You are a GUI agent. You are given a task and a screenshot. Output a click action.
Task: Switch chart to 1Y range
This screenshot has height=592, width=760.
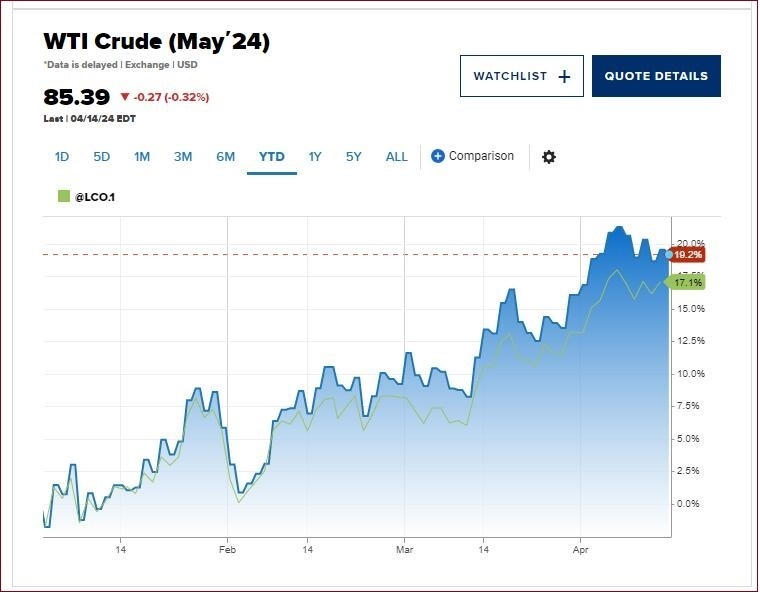[x=315, y=157]
